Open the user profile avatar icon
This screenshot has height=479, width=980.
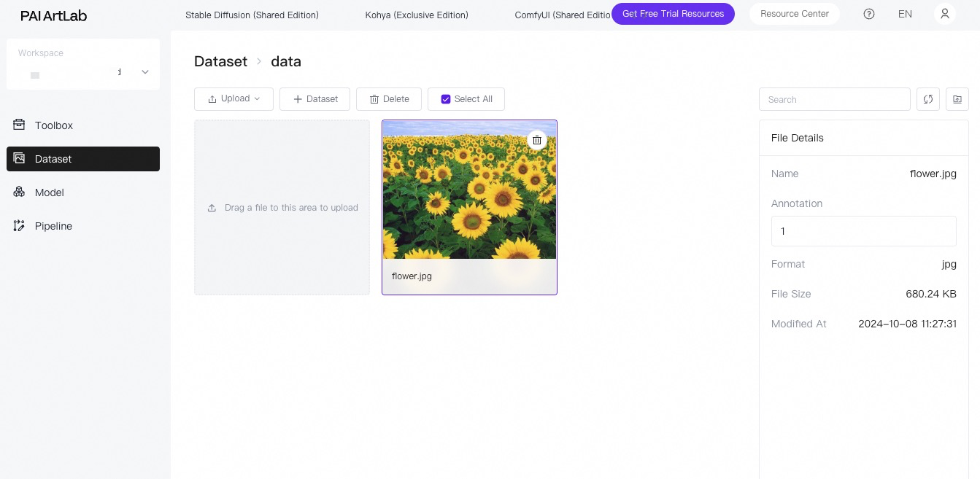point(945,14)
